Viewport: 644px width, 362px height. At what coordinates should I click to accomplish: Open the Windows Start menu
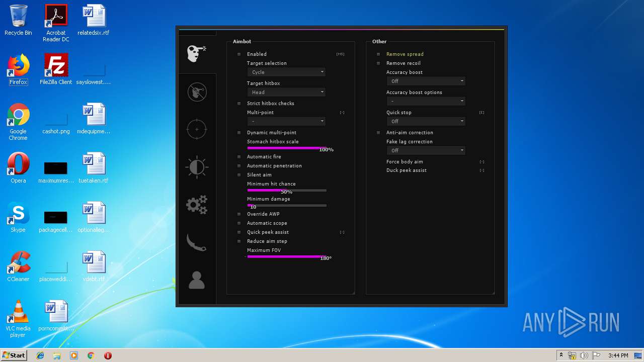[x=14, y=355]
